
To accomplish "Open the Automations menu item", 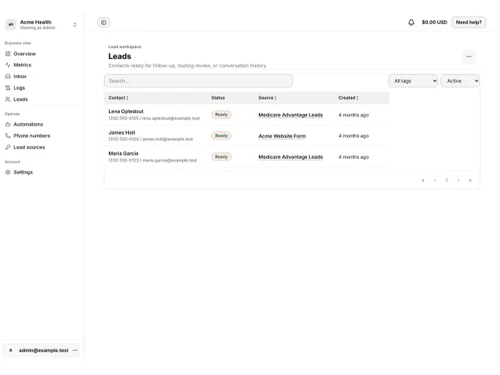I will pyautogui.click(x=28, y=124).
